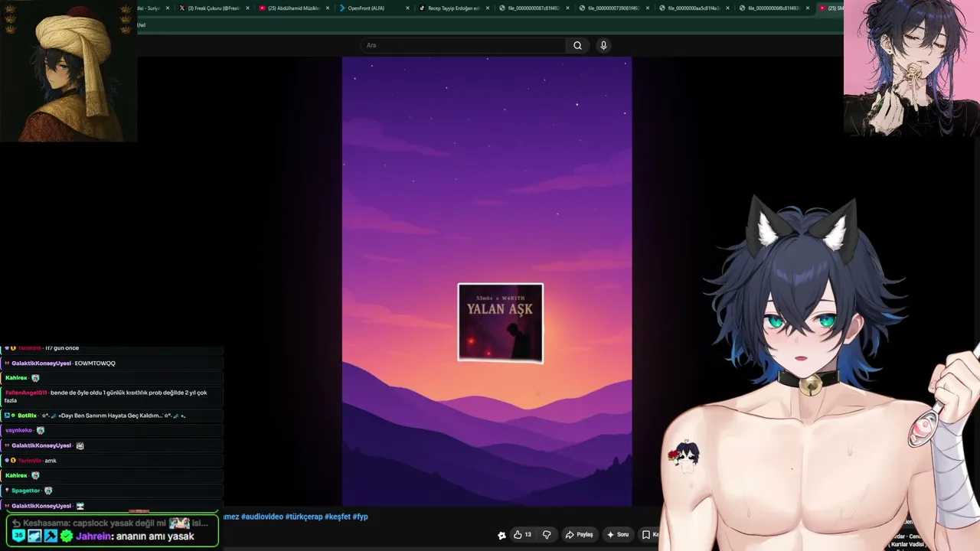
Task: Start voice search with the microphone icon
Action: pyautogui.click(x=603, y=45)
